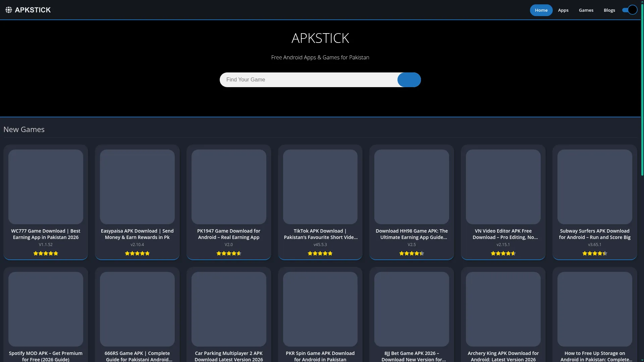Image resolution: width=644 pixels, height=362 pixels.
Task: Open TikTok APK Download title link
Action: [x=320, y=234]
